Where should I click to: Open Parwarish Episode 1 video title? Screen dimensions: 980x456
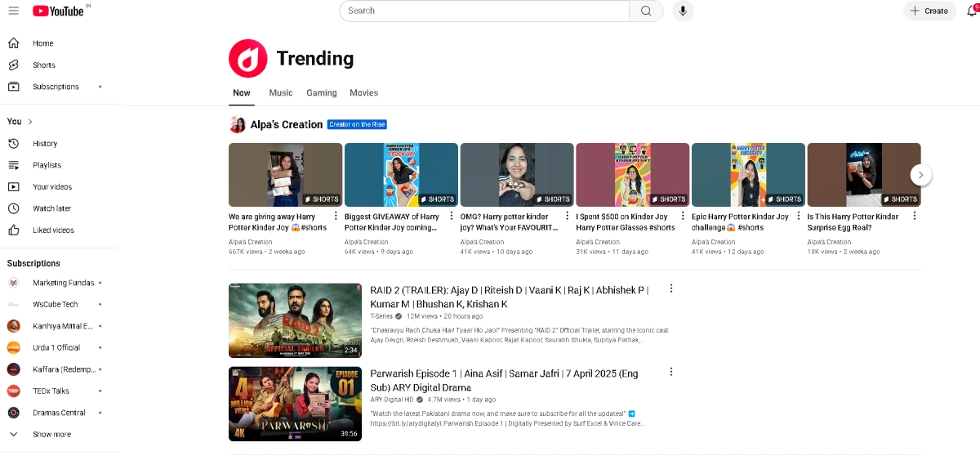(504, 380)
